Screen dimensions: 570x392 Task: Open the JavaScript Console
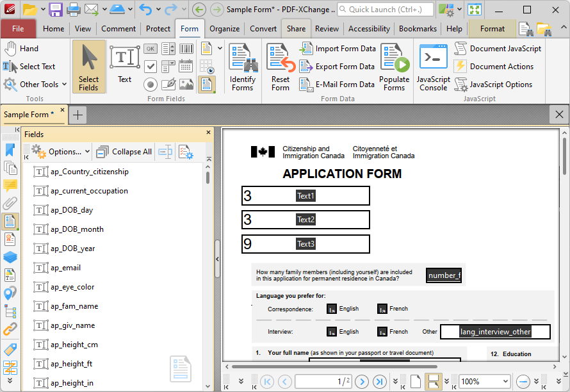tap(434, 67)
